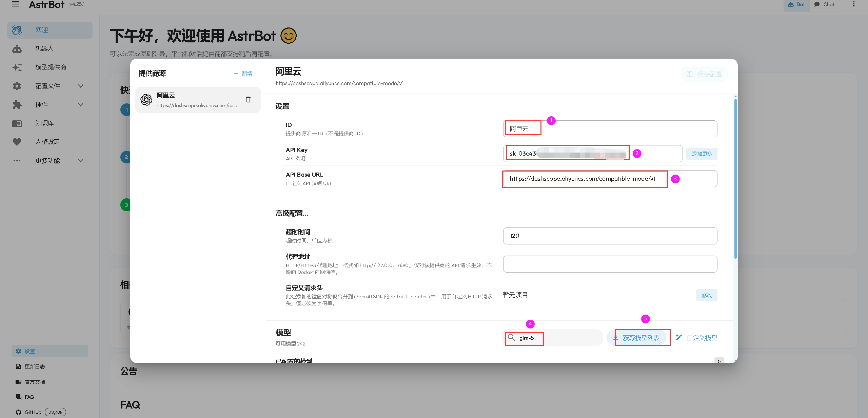Open 知识库 knowledge base
Image resolution: width=868 pixels, height=418 pixels.
(x=50, y=123)
